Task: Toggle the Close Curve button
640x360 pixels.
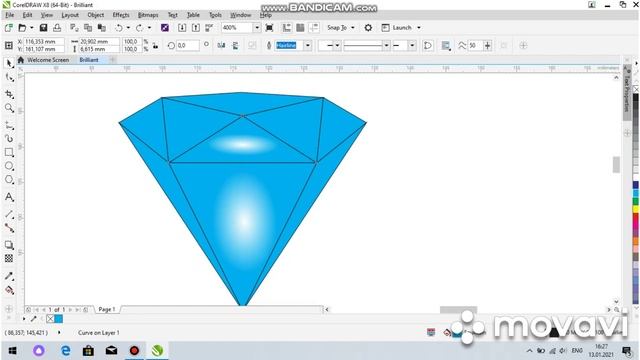Action: [x=428, y=45]
